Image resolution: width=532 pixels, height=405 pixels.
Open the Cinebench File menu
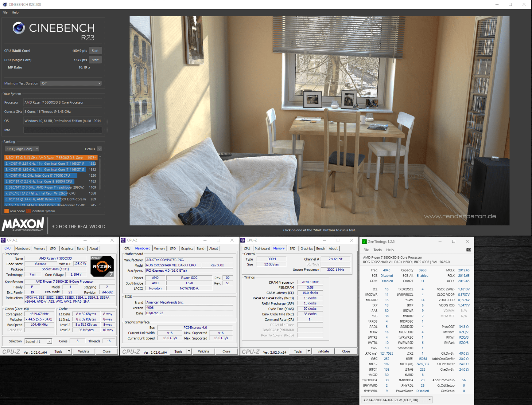coord(5,13)
